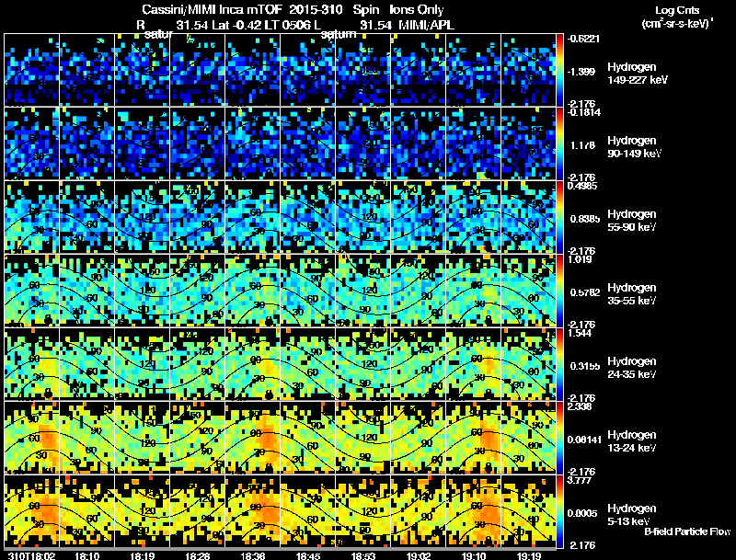Click the '0.5782' color scale value
736x560 pixels.
pyautogui.click(x=585, y=292)
